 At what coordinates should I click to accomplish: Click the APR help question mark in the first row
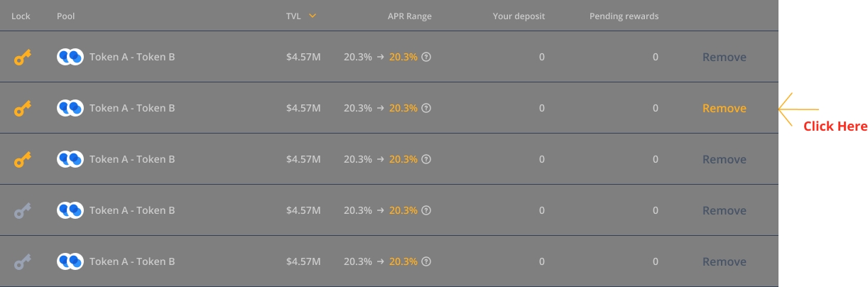tap(426, 58)
